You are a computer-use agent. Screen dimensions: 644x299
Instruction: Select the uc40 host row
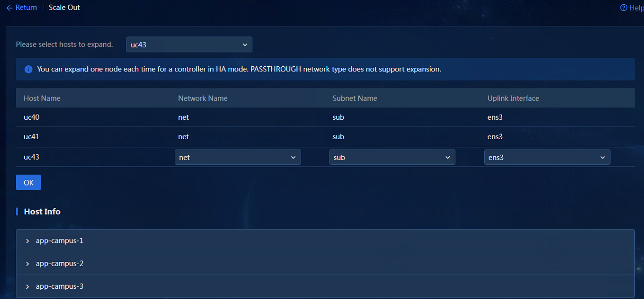(325, 117)
